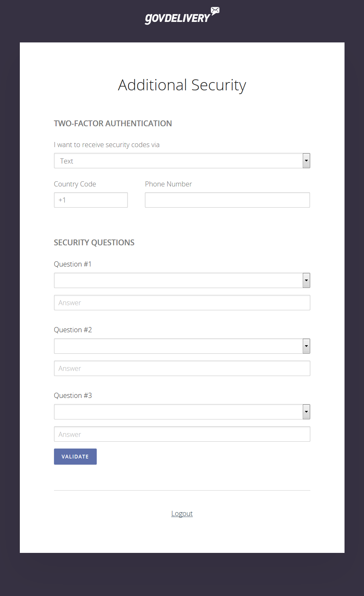Click the Answer field under Question #2

182,368
